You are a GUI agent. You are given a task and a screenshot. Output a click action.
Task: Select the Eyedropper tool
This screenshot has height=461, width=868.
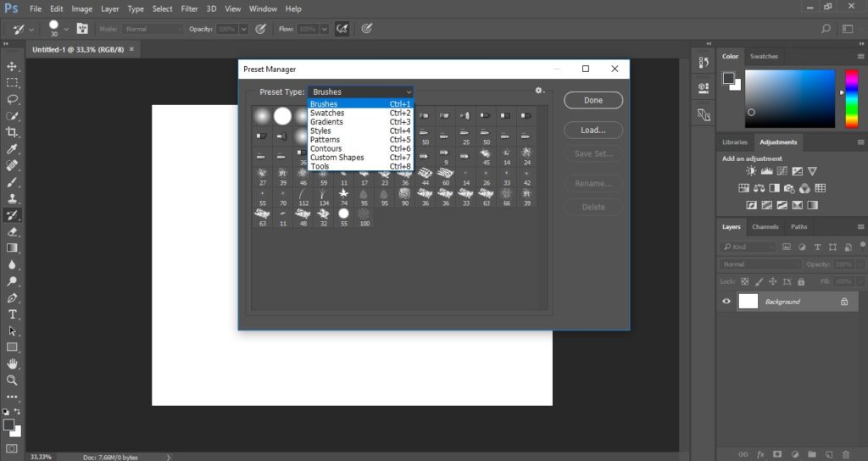point(12,149)
